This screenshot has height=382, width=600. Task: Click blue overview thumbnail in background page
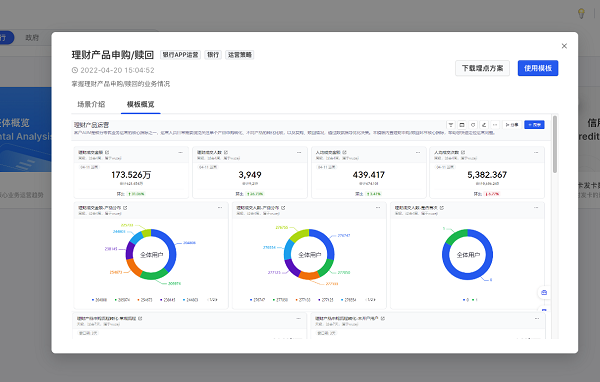click(x=26, y=129)
